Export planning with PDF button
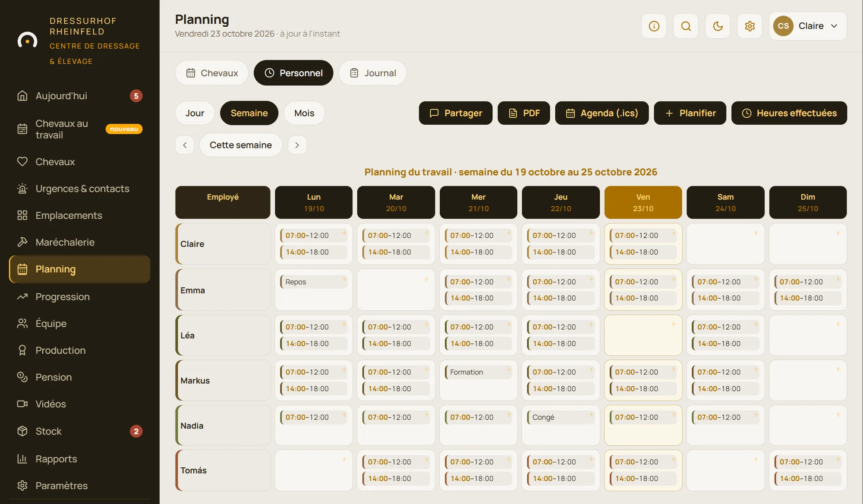The width and height of the screenshot is (863, 504). pos(524,113)
